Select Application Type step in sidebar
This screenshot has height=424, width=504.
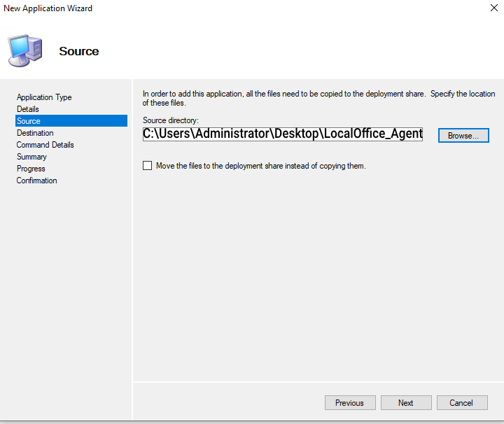(x=44, y=97)
